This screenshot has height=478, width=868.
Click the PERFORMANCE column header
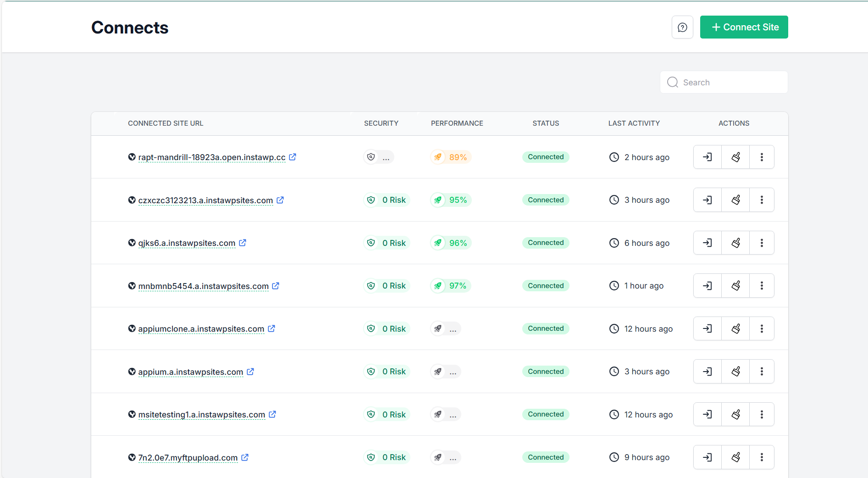[x=457, y=123]
